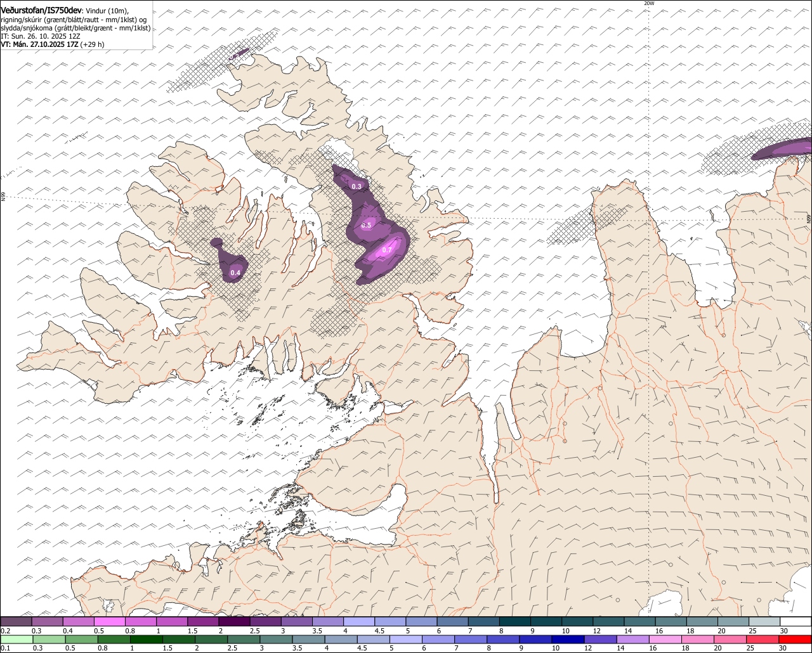The width and height of the screenshot is (812, 653).
Task: Click the 0.5 contour label in purple area
Action: click(366, 225)
